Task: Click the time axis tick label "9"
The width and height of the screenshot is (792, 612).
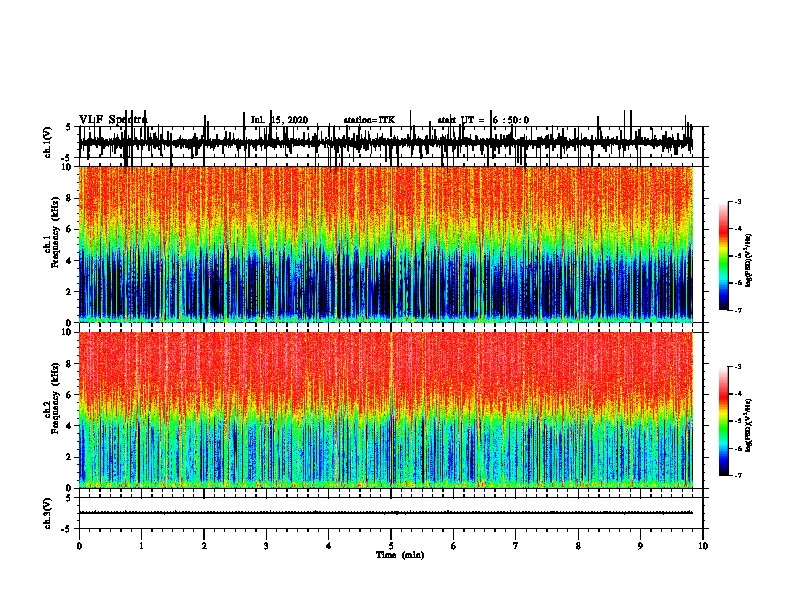Action: [640, 546]
